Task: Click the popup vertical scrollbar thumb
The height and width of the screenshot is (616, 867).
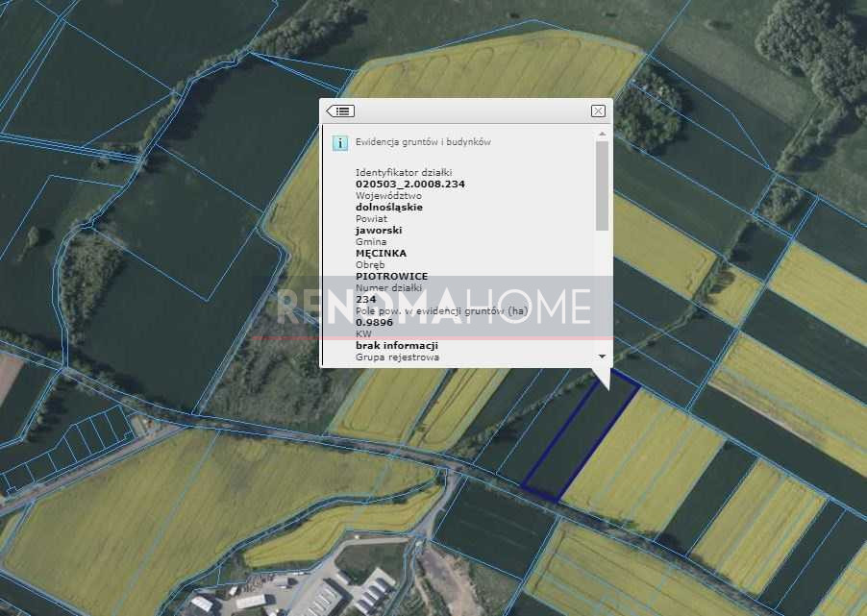Action: (602, 185)
